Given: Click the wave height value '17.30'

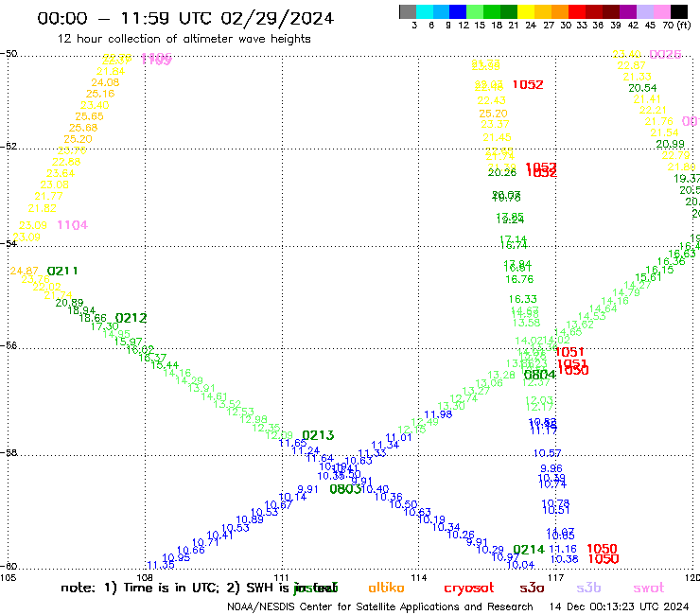Looking at the screenshot, I should click(104, 326).
